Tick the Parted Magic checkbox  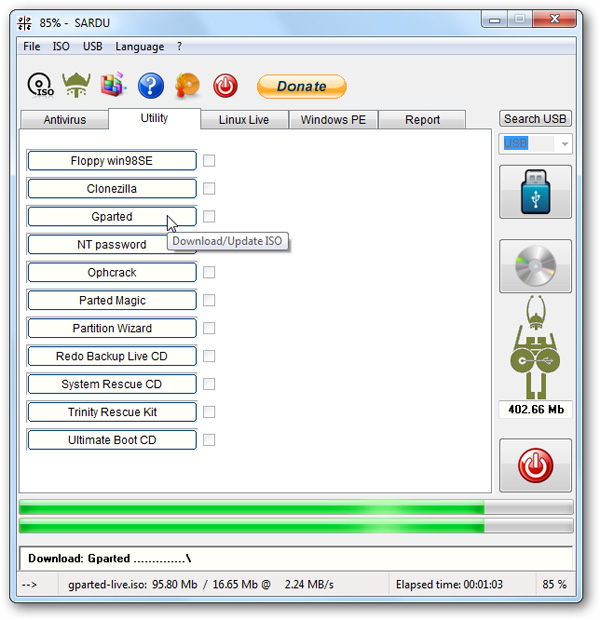click(x=209, y=301)
